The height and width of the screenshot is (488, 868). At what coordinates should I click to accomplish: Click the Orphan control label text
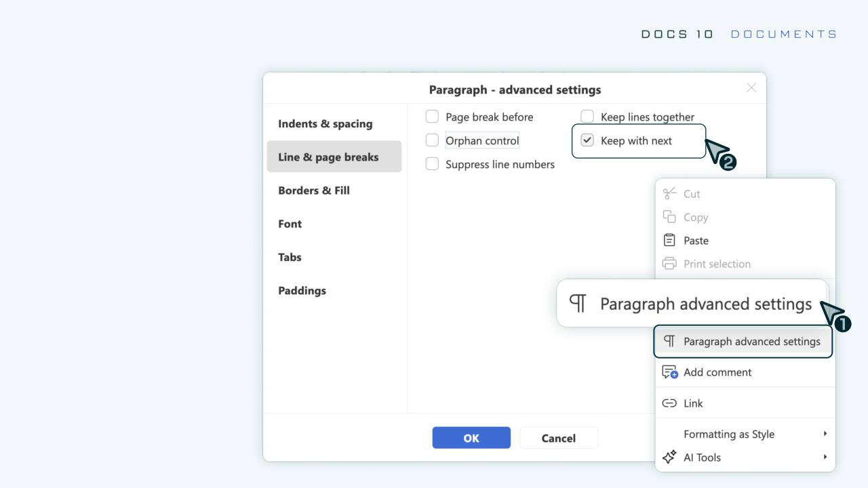pos(482,140)
